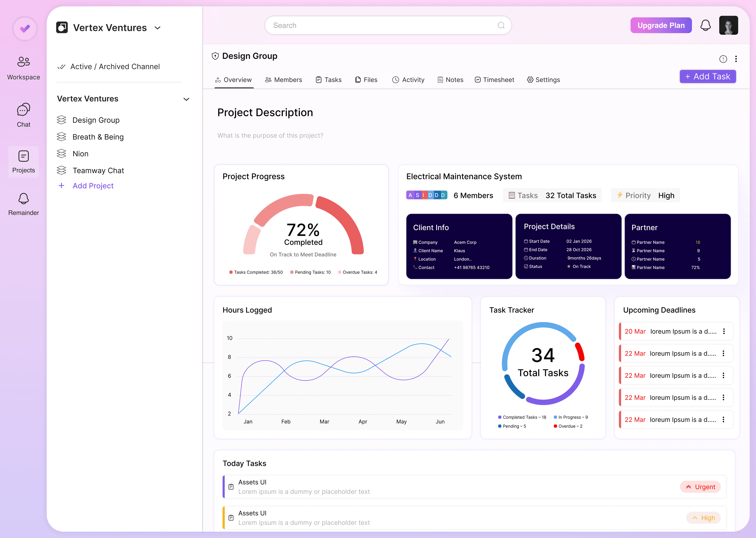
Task: Click the Pending Tasks: 10 legend
Action: 310,272
